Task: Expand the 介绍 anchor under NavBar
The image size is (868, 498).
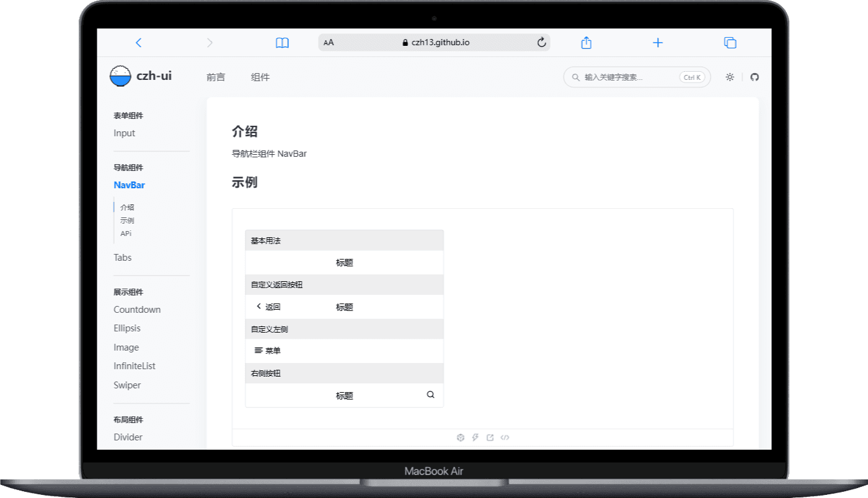Action: coord(126,207)
